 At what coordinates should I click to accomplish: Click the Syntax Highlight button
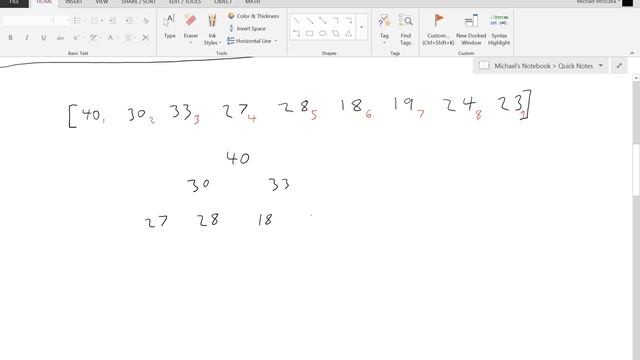[499, 29]
